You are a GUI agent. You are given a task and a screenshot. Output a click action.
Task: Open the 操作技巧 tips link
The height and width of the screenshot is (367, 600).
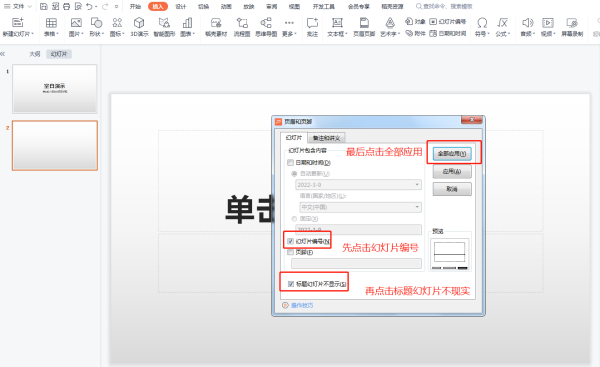(x=302, y=305)
